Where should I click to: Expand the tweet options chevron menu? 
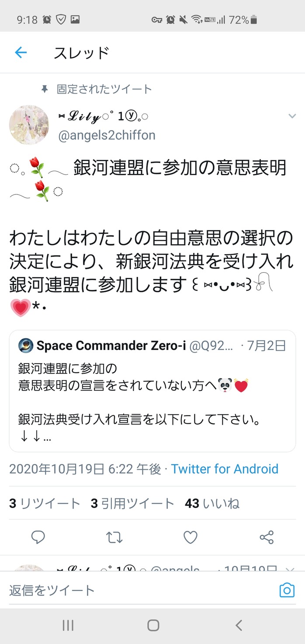292,116
